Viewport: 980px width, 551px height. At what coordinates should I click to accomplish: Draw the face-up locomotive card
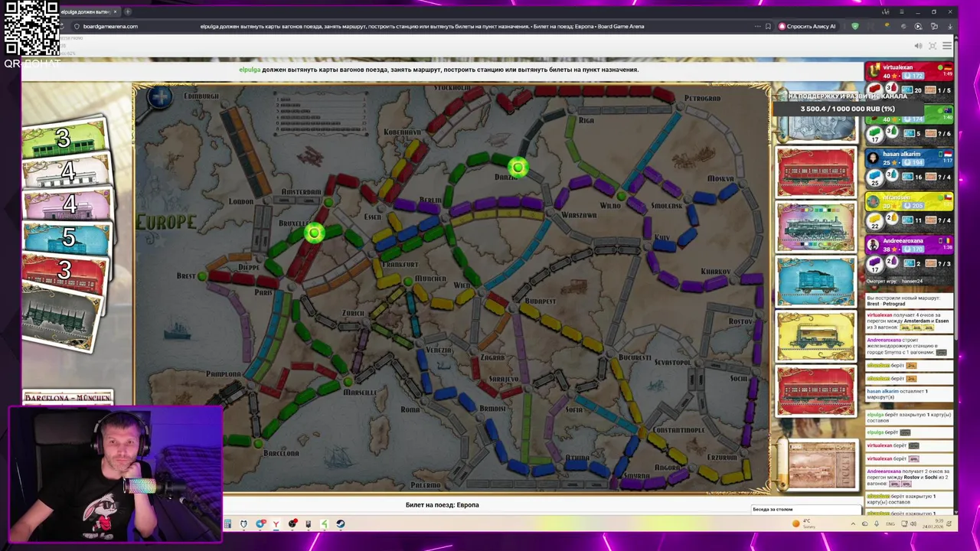tap(815, 227)
